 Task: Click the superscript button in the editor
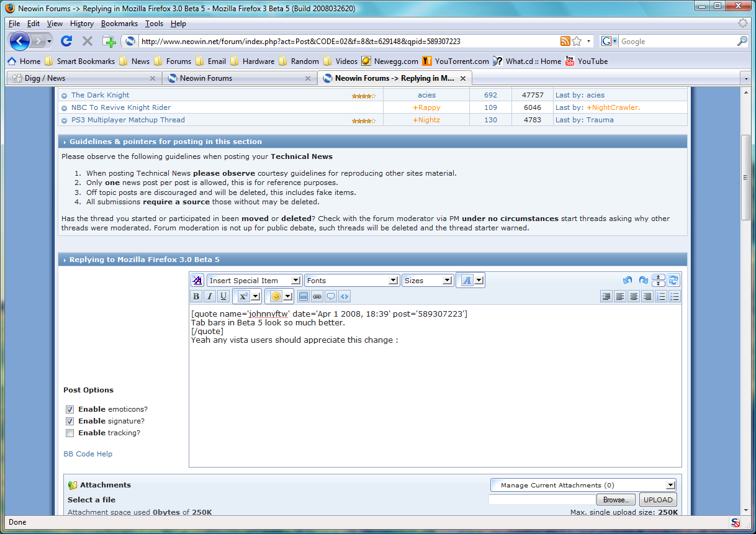click(243, 297)
